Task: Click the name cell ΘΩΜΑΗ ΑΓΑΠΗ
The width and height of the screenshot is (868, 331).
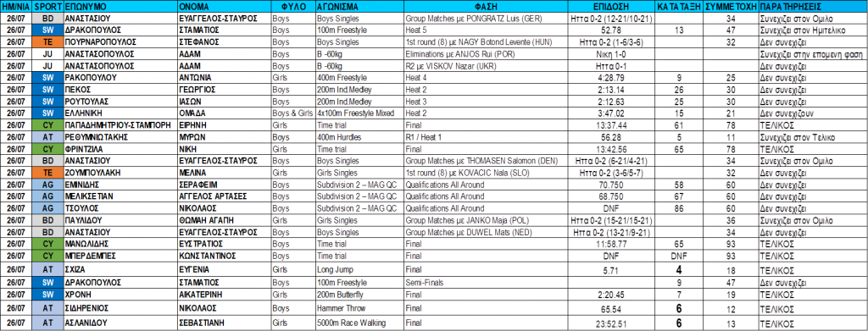Action: [225, 220]
